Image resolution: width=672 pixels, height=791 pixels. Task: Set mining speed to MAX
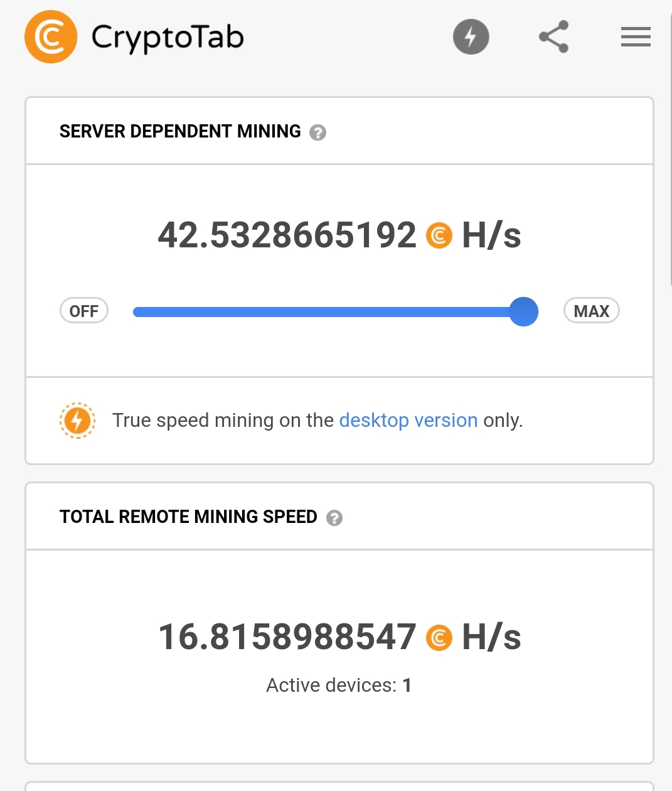point(592,311)
